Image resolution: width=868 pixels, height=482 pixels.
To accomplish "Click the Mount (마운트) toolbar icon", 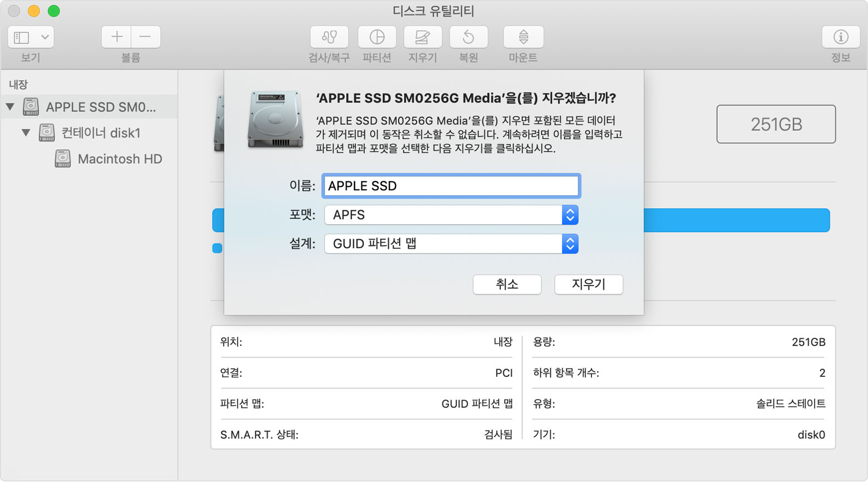I will pos(524,37).
